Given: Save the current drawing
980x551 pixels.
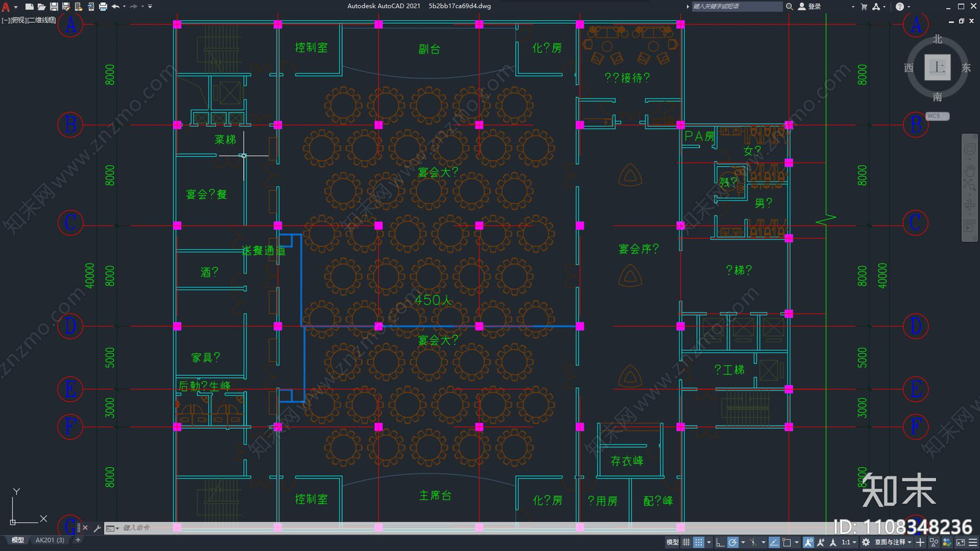Looking at the screenshot, I should (54, 7).
